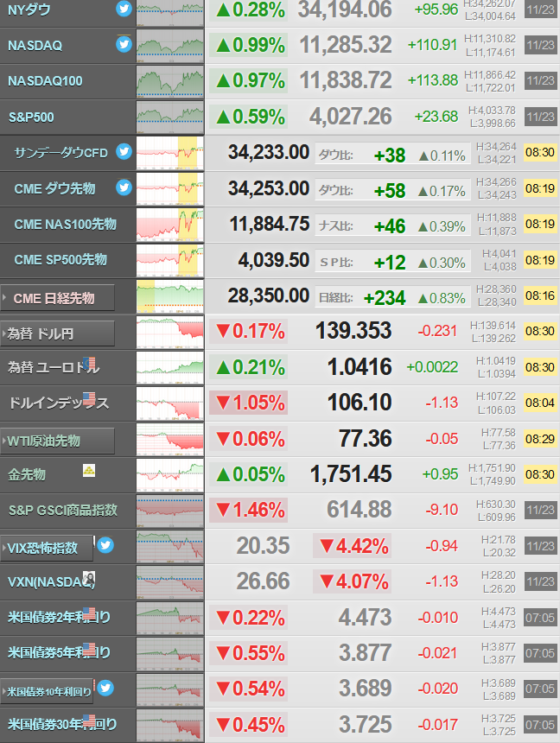Click Twitter icon next to VIX恐怖指数
Screen dimensions: 560x743
[x=105, y=545]
